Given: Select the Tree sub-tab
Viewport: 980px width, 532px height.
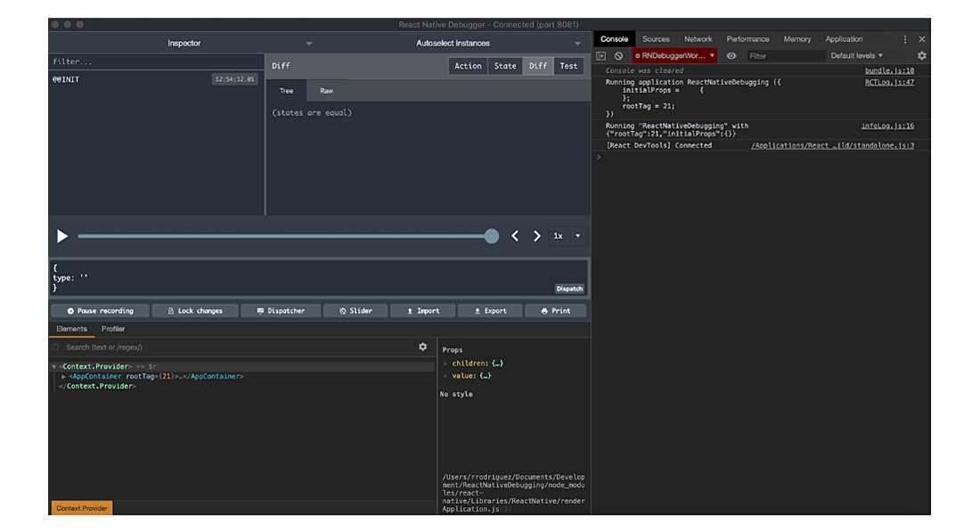Looking at the screenshot, I should click(286, 91).
